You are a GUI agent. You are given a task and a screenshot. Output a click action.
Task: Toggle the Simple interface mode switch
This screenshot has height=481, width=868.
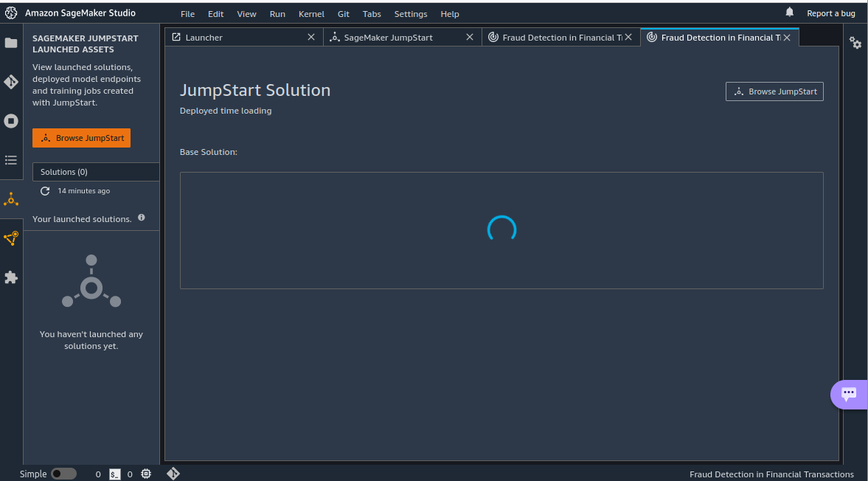[x=63, y=474]
